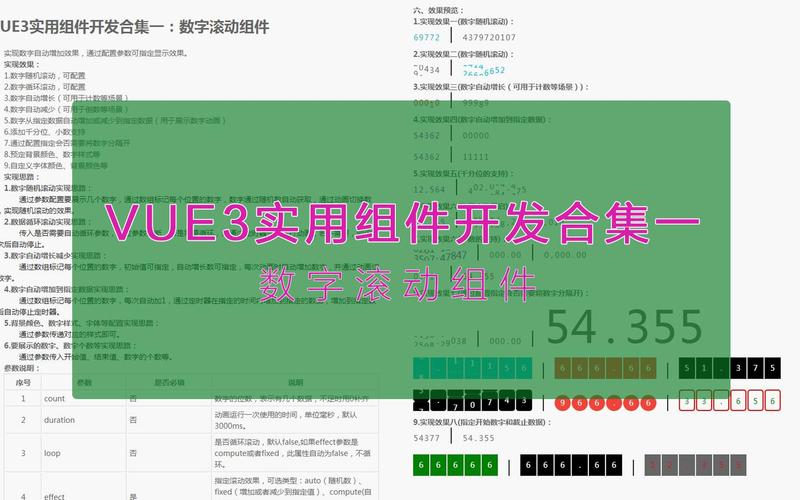Click the red-outlined 33.656 counter

(x=730, y=401)
